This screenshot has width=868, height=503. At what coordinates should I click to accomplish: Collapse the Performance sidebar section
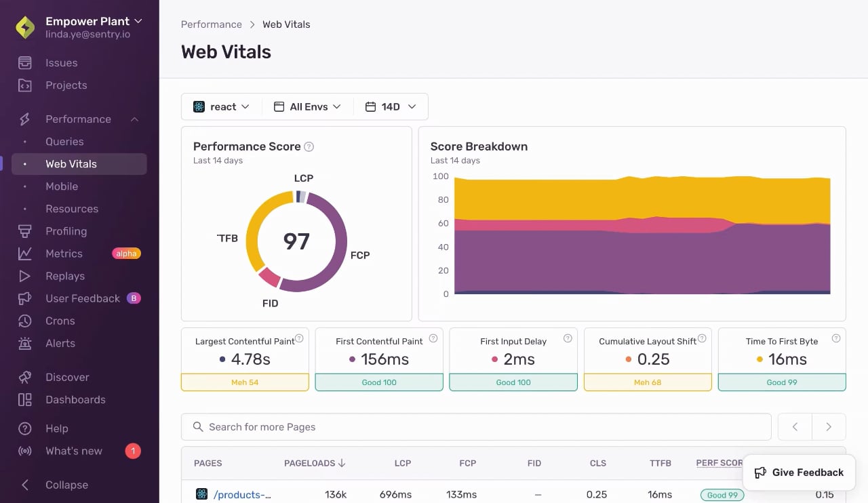[x=134, y=119]
